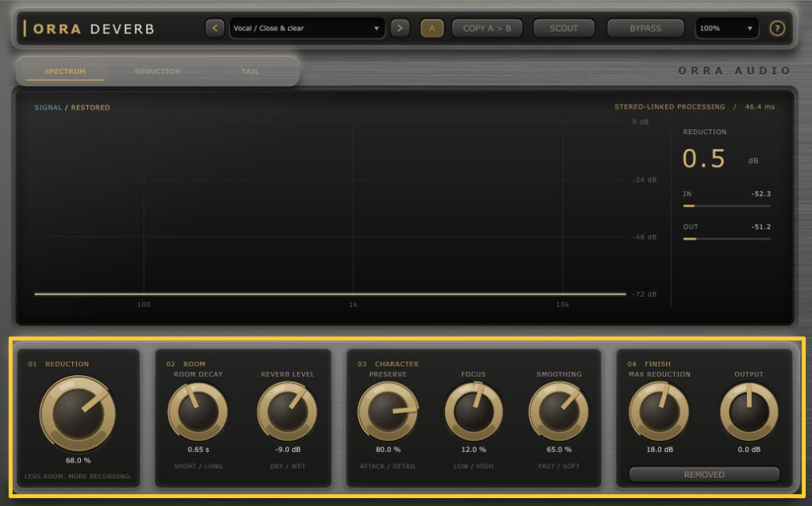The image size is (812, 506).
Task: Click the OUT level meter bar
Action: (727, 239)
